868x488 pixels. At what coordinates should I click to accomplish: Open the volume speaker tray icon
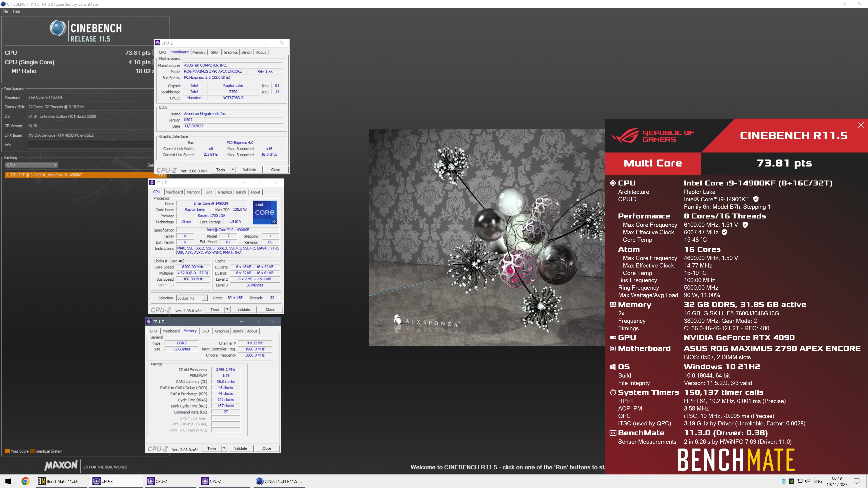(808, 481)
